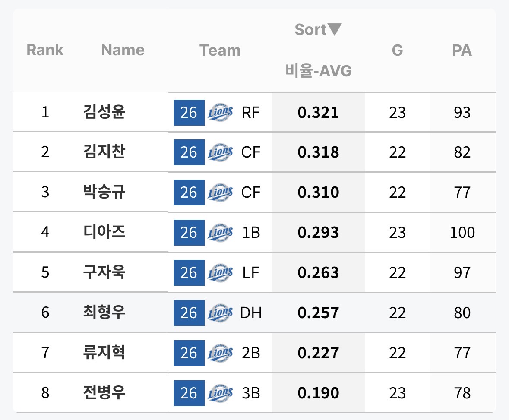
Task: Click the Lions logo in 전병우 row
Action: click(221, 393)
